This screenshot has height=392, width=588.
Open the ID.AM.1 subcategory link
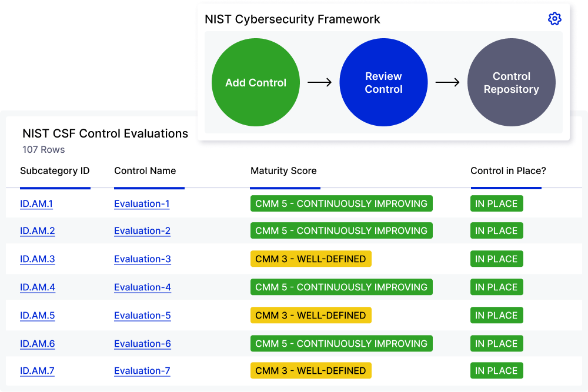coord(36,204)
